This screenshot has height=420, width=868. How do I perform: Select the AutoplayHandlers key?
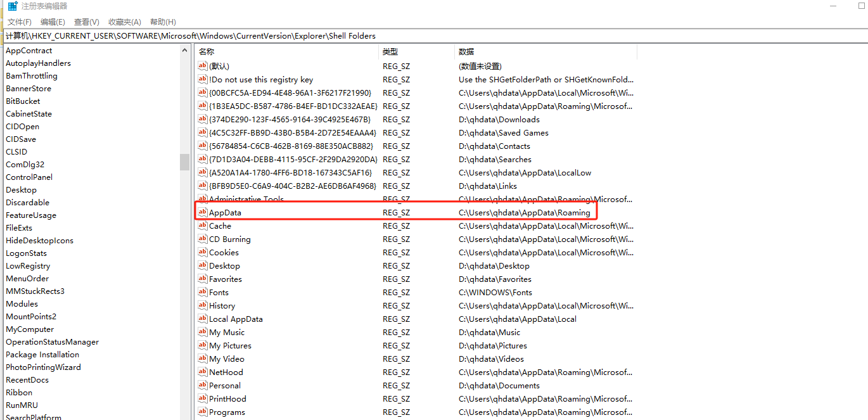38,63
